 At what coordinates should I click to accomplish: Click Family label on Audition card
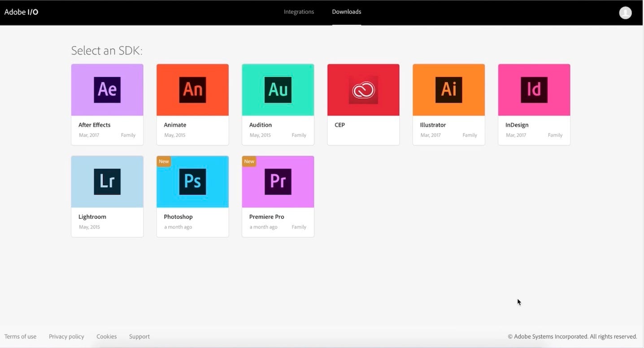pos(299,135)
